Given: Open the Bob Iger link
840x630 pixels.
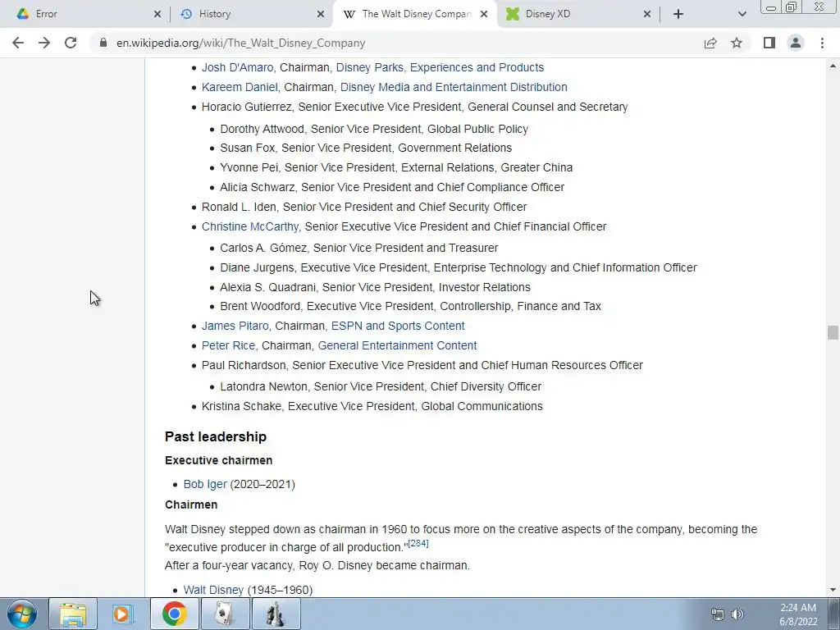Looking at the screenshot, I should click(205, 484).
